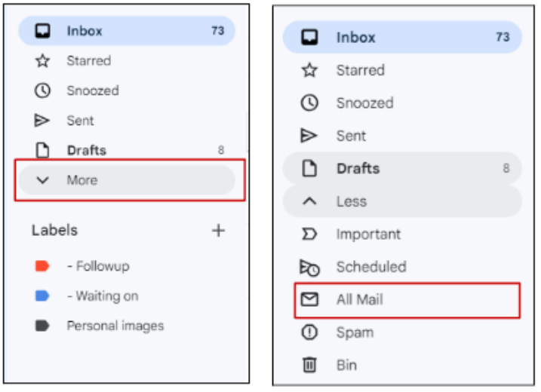Open 'Sent' text in the left panel
The image size is (541, 392).
click(x=80, y=121)
